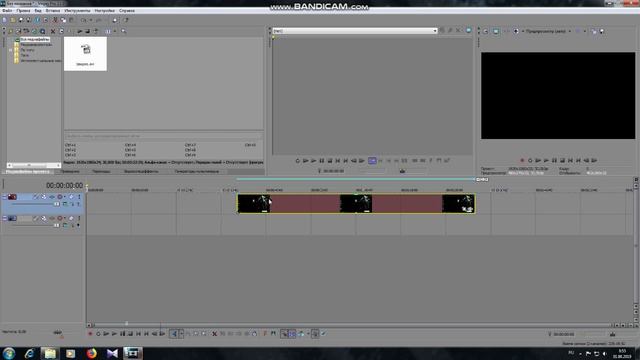
Task: Click Import media icon in Project Media toolbar
Action: click(11, 31)
